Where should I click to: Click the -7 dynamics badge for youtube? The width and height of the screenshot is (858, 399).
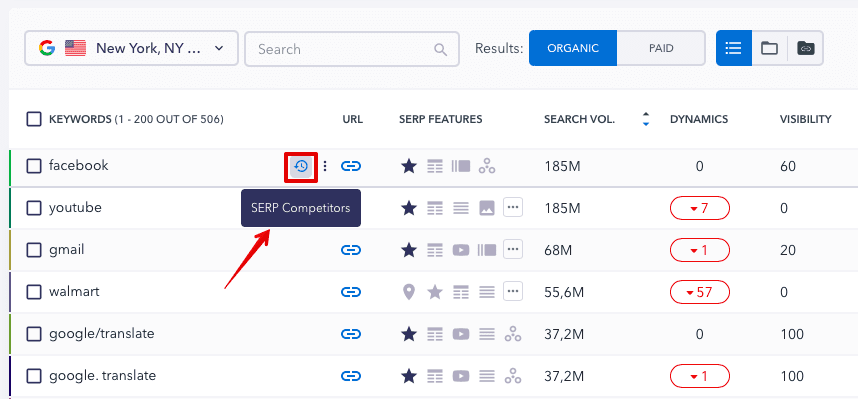pos(700,208)
